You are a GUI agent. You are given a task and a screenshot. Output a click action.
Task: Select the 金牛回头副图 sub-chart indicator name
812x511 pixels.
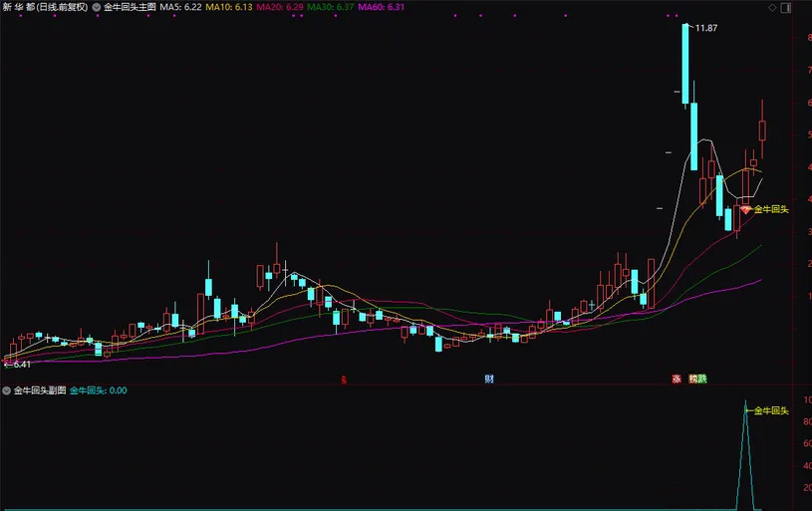(x=39, y=390)
